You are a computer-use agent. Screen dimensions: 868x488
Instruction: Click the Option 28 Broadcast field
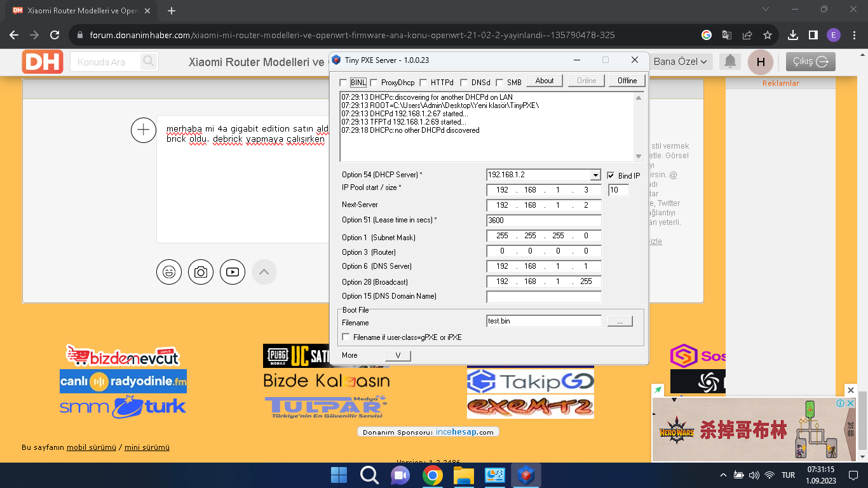pyautogui.click(x=544, y=281)
